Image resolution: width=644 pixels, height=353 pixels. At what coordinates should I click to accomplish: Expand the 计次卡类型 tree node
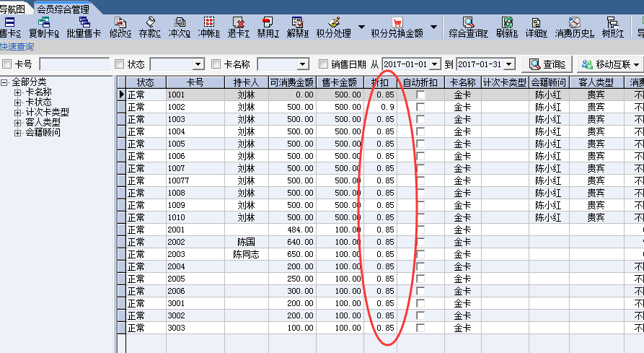coord(18,113)
